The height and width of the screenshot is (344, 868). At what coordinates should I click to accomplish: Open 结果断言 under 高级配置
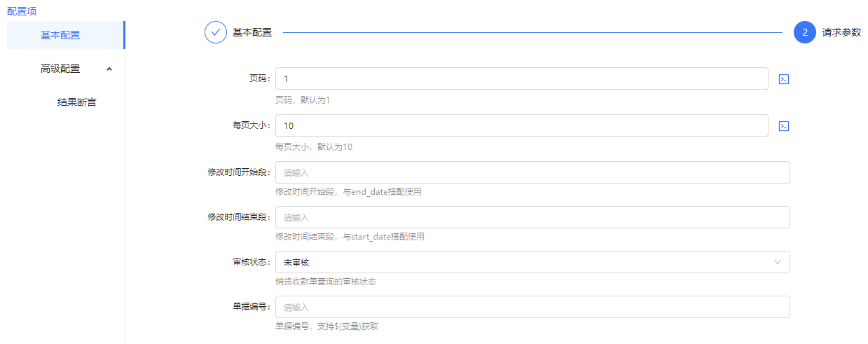coord(76,102)
